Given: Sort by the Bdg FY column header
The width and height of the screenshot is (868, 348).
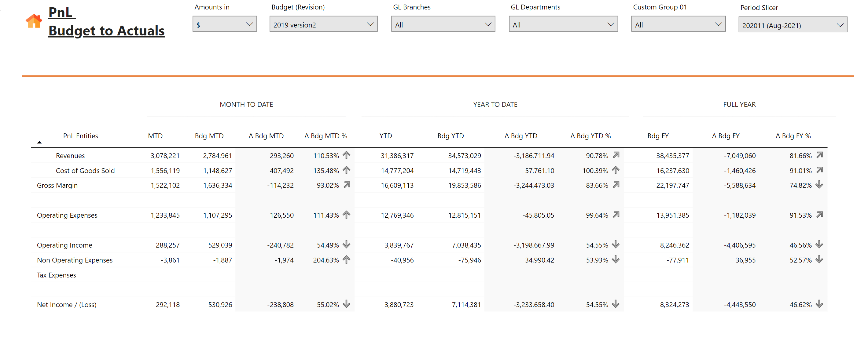Looking at the screenshot, I should coord(658,136).
